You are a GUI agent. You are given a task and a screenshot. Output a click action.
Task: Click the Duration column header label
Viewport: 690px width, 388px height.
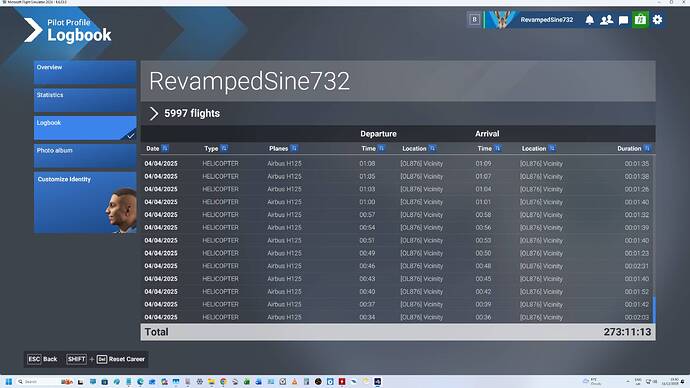tap(629, 149)
